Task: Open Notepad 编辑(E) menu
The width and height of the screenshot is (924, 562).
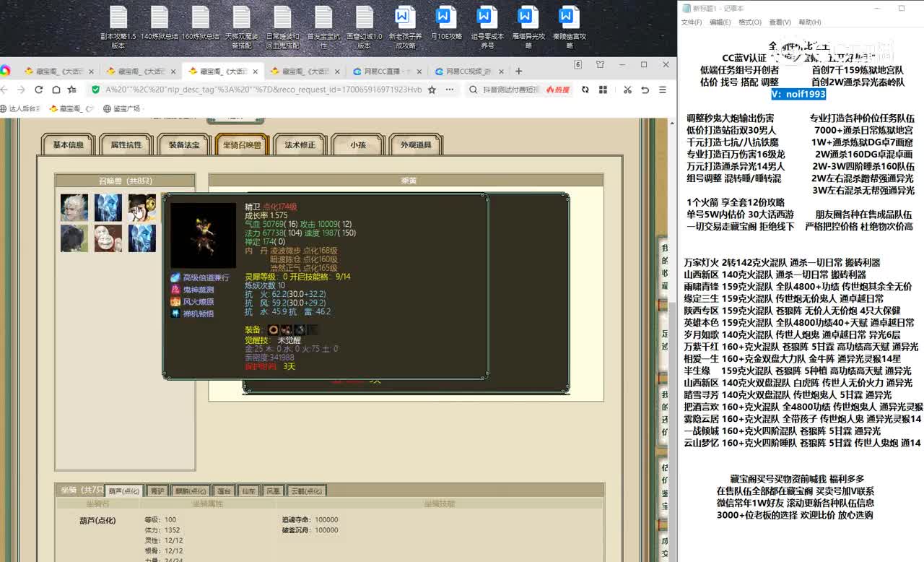Action: pos(720,22)
